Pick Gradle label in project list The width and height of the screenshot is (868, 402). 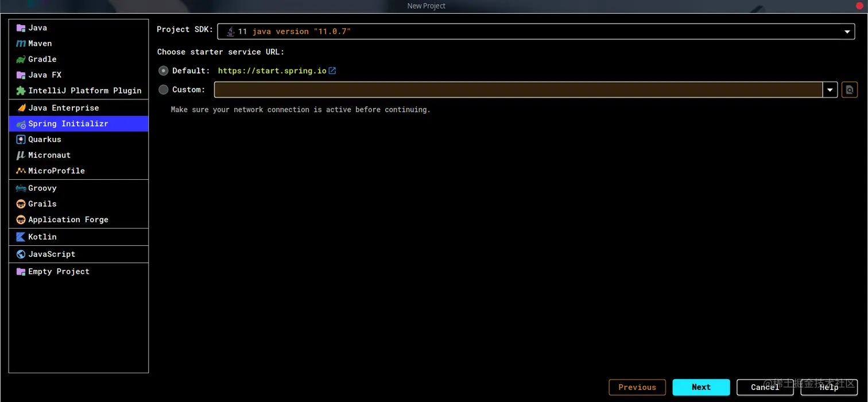pyautogui.click(x=42, y=59)
